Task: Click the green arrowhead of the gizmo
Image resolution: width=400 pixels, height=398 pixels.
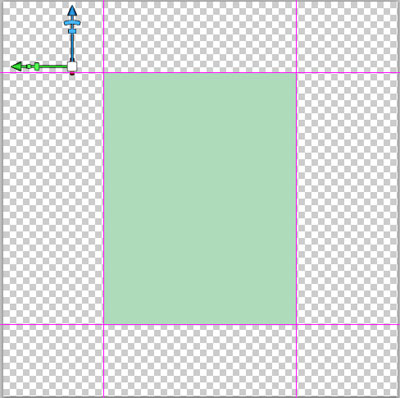Action: click(17, 66)
